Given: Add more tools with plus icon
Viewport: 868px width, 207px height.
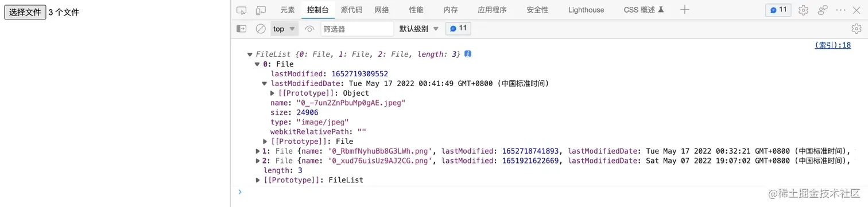Looking at the screenshot, I should pos(685,10).
